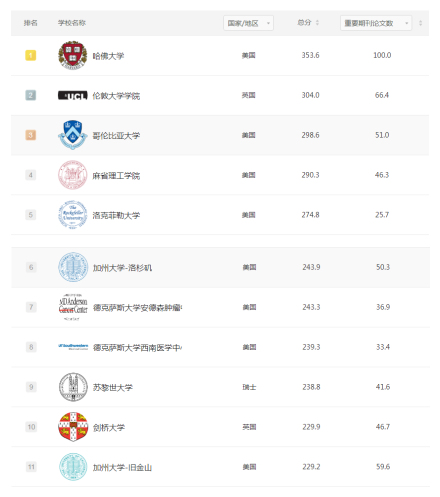Click the UCL logo
440x497 pixels.
click(x=73, y=96)
